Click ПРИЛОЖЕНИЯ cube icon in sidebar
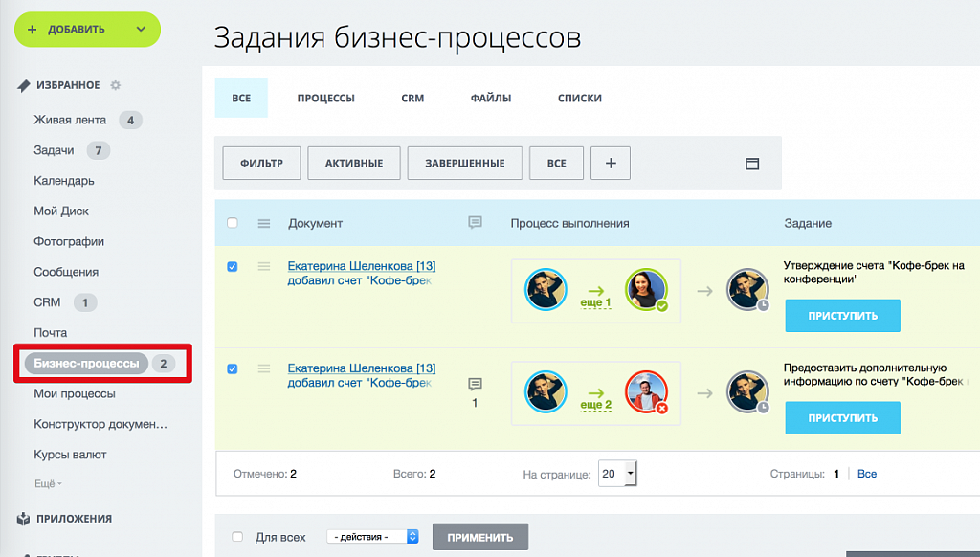980x557 pixels. pyautogui.click(x=23, y=519)
